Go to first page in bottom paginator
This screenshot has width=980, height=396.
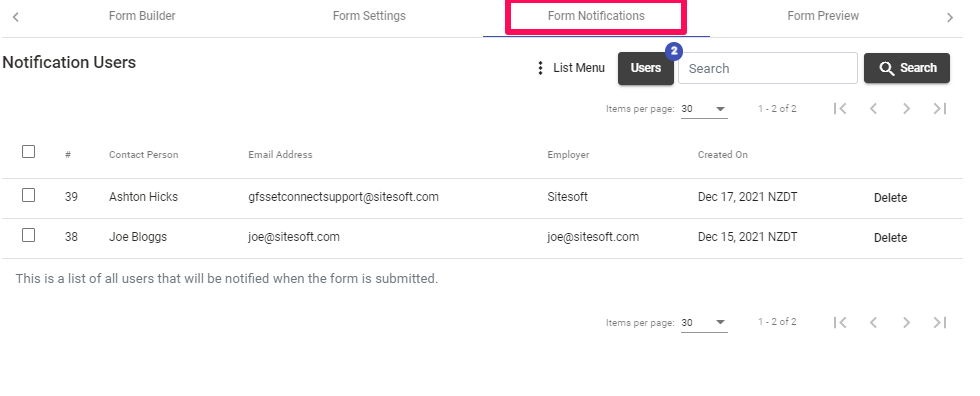pyautogui.click(x=840, y=322)
